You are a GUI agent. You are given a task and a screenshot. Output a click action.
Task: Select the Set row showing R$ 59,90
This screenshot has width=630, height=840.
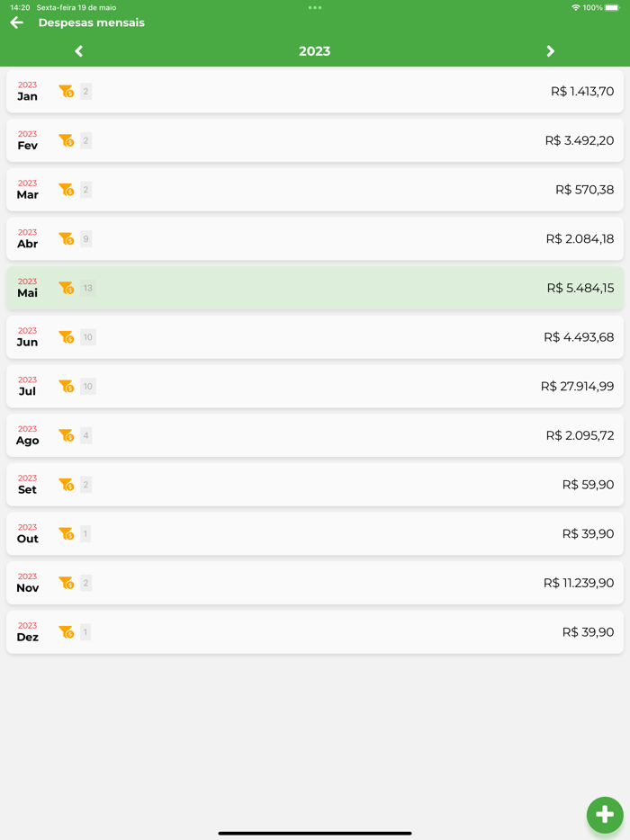coord(314,485)
